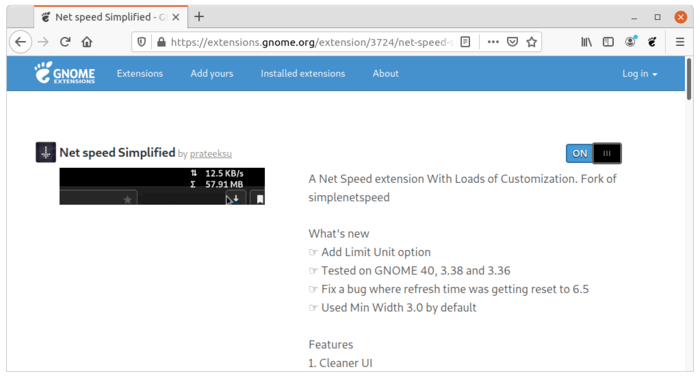700x378 pixels.
Task: Open the Firefox home page
Action: click(87, 42)
